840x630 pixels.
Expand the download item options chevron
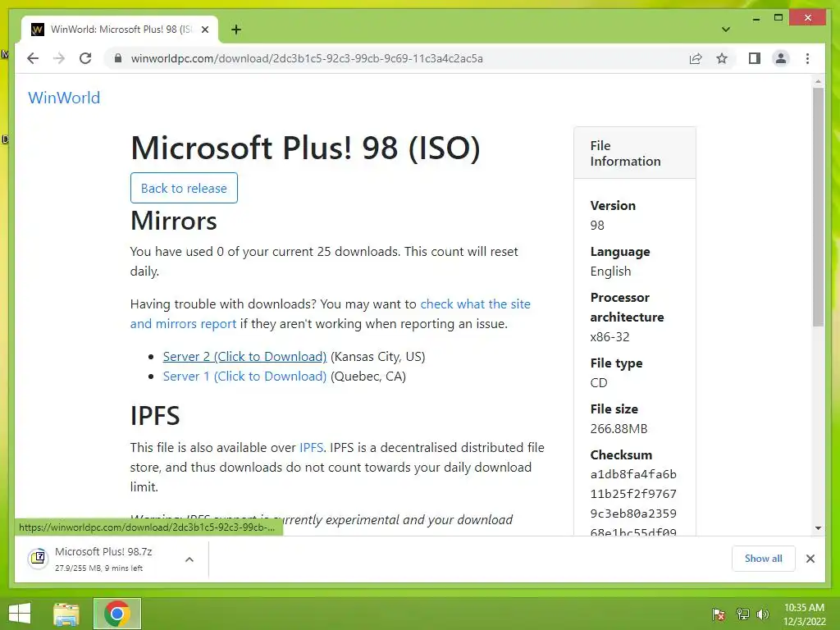[x=189, y=559]
